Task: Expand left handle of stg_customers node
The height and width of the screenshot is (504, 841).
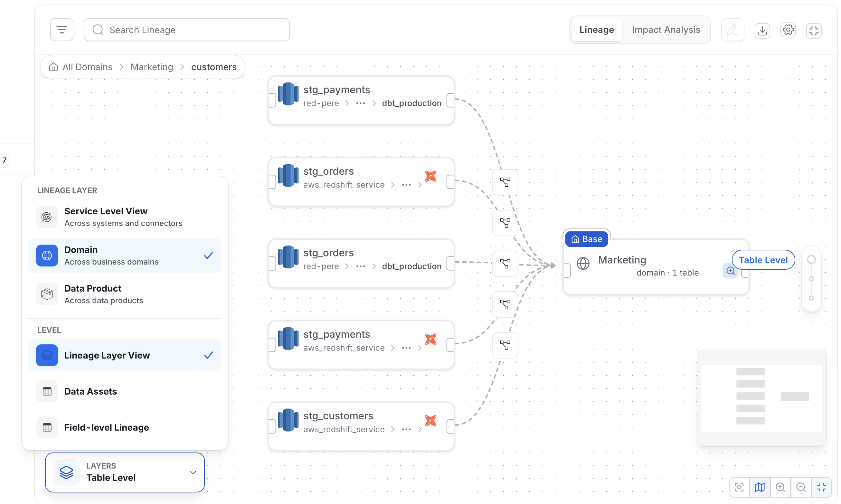Action: coord(272,426)
